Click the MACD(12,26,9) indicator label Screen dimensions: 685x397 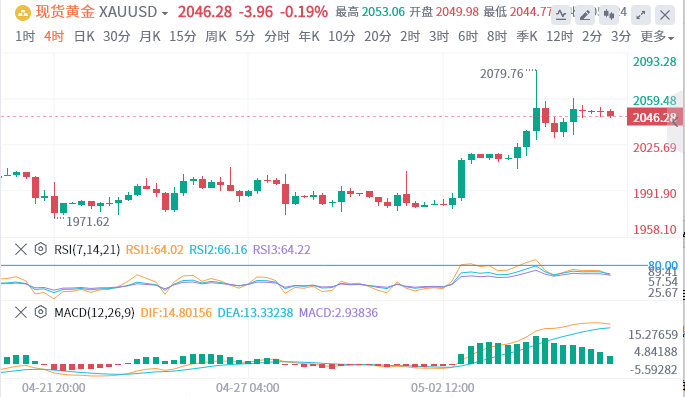(x=94, y=313)
